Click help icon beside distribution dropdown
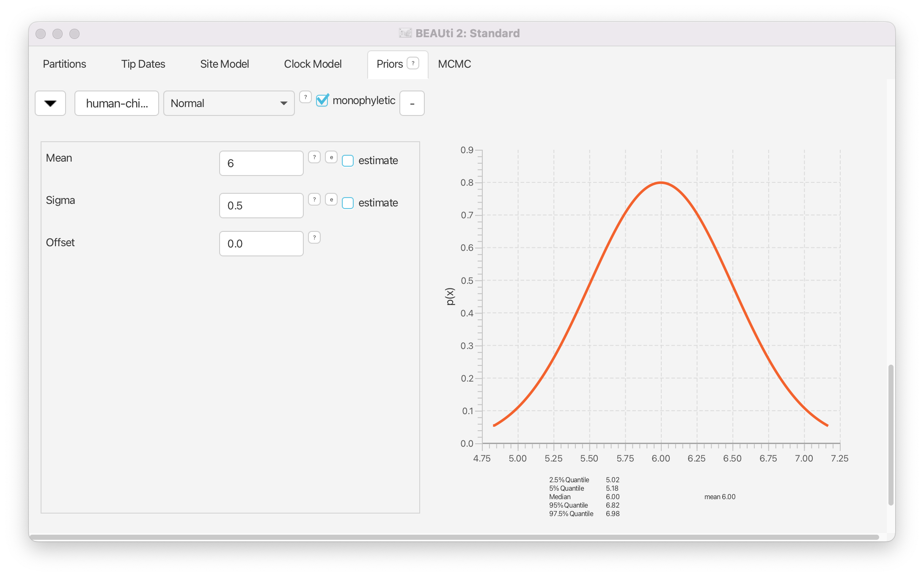The height and width of the screenshot is (577, 924). pyautogui.click(x=305, y=97)
